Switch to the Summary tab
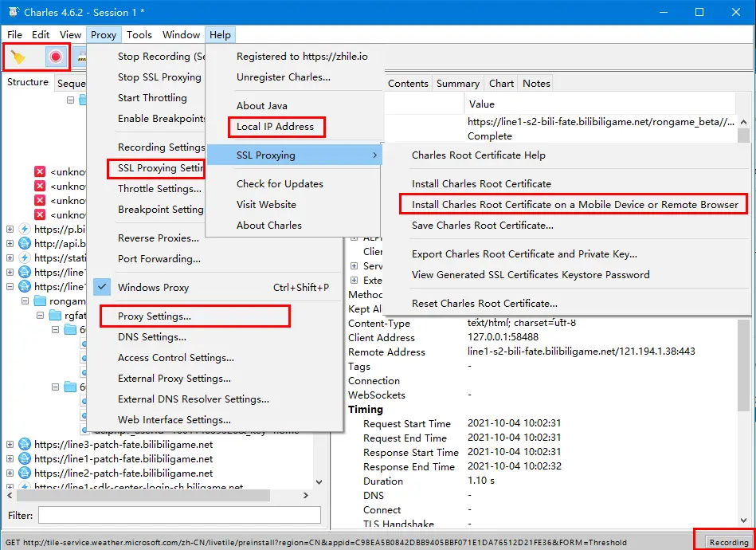The image size is (756, 550). [x=457, y=84]
